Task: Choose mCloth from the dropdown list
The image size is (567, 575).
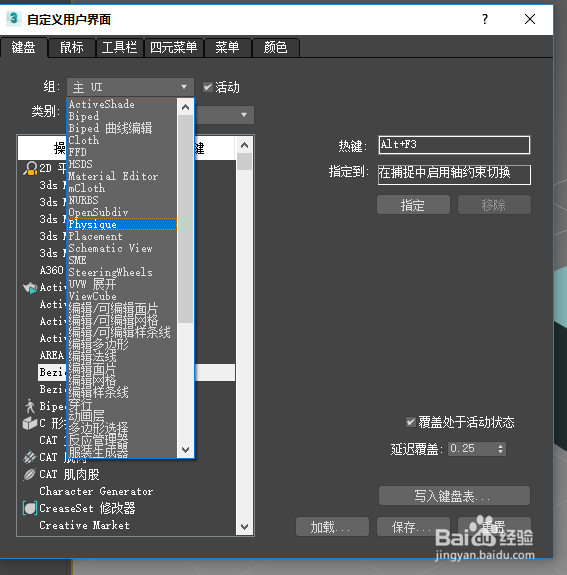Action: point(122,188)
